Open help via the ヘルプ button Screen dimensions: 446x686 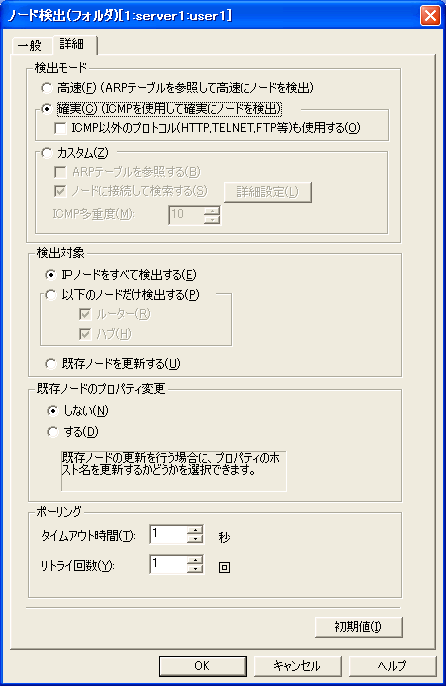tap(392, 666)
